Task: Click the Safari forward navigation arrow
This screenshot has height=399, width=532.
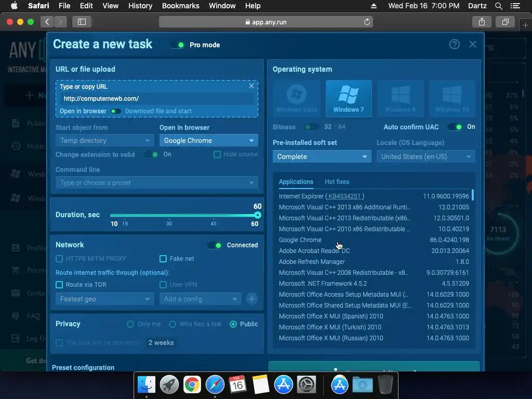Action: 60,22
